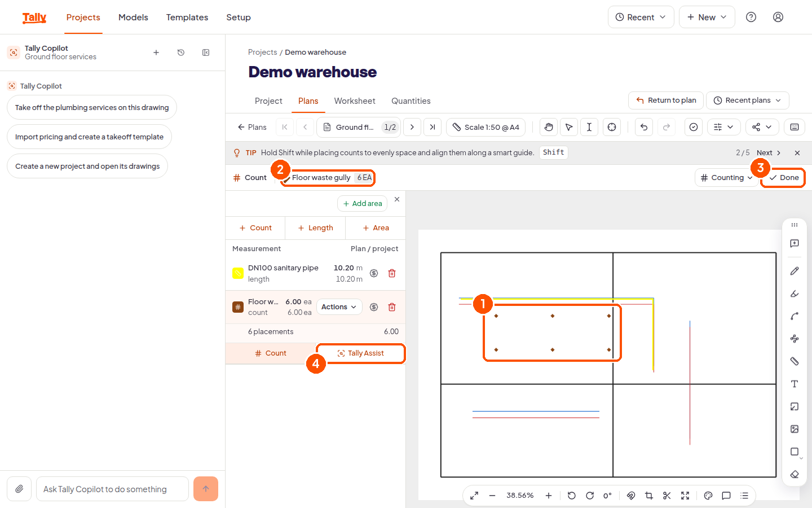
Task: Open the color palette icon
Action: [708, 496]
